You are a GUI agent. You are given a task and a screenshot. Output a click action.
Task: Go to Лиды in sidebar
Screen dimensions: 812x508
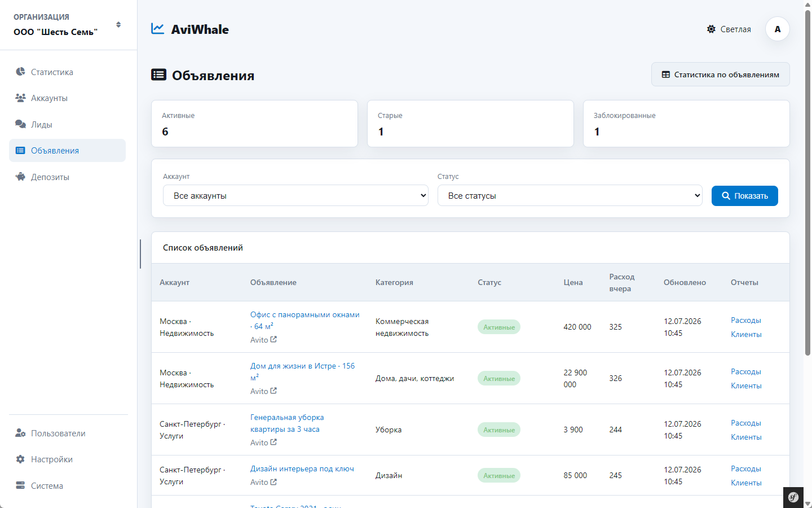[x=67, y=124]
